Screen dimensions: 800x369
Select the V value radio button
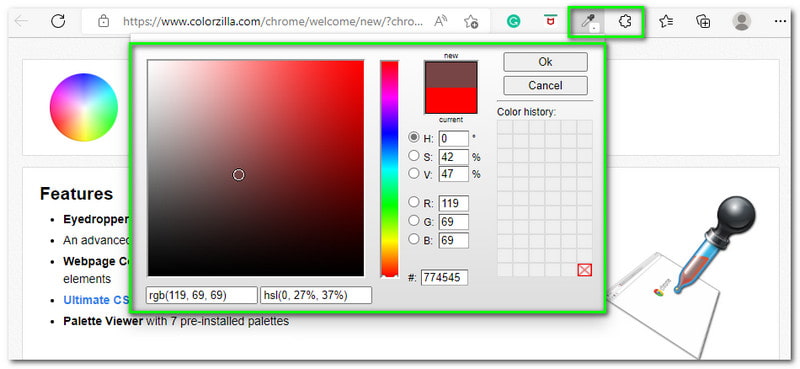pos(414,174)
